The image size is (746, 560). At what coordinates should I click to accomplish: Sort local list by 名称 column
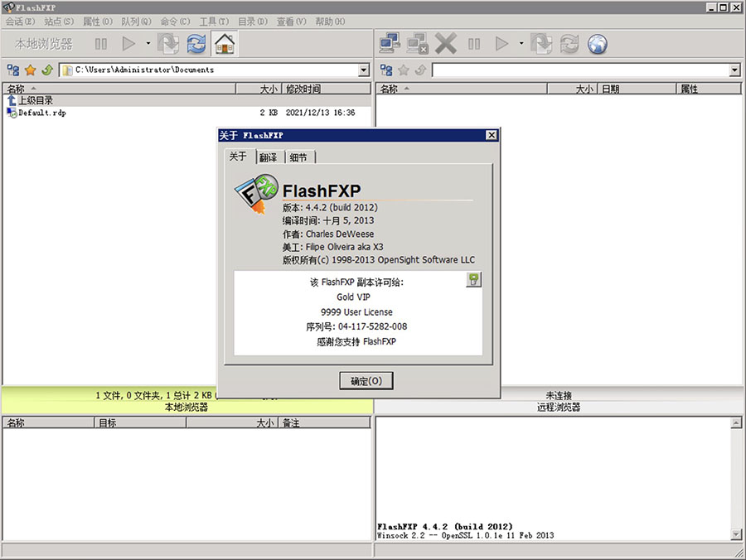[119, 89]
